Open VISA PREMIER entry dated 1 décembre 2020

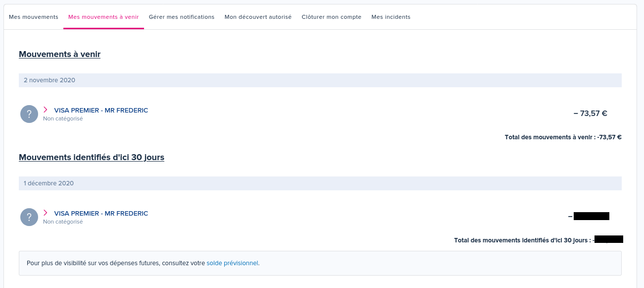101,214
